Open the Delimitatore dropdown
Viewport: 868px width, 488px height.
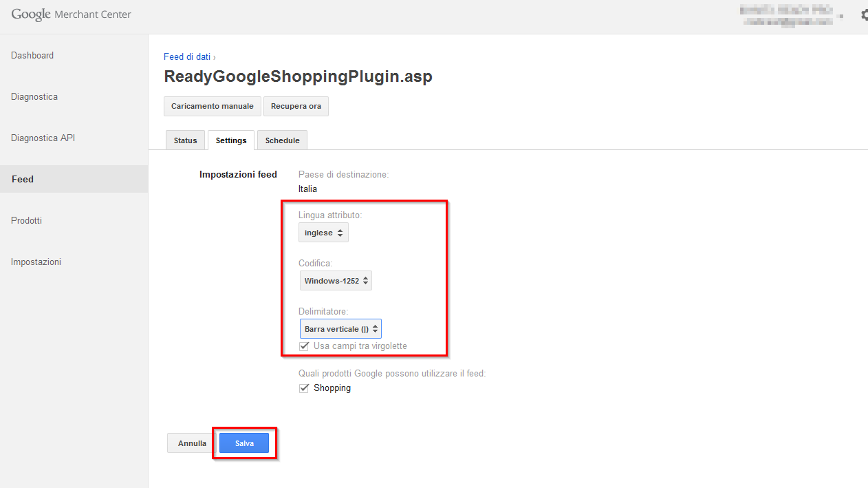pyautogui.click(x=340, y=328)
